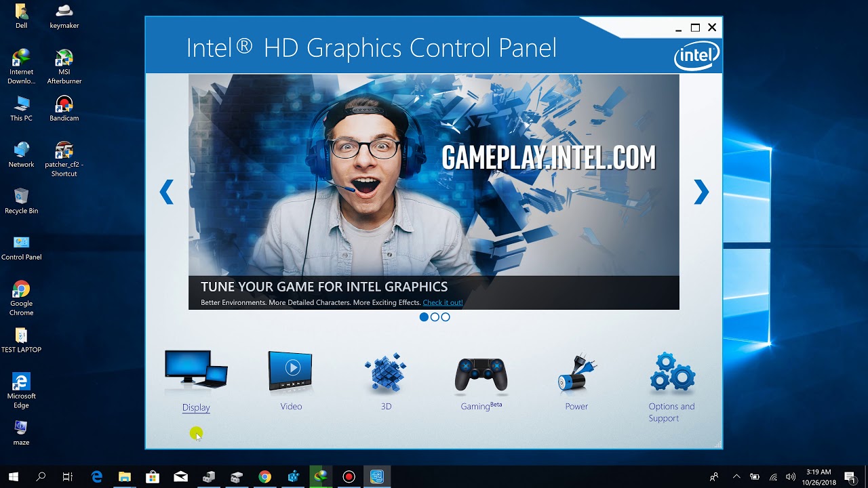Switch to Bandicam record icon in taskbar
Viewport: 868px width, 488px height.
coord(349,477)
